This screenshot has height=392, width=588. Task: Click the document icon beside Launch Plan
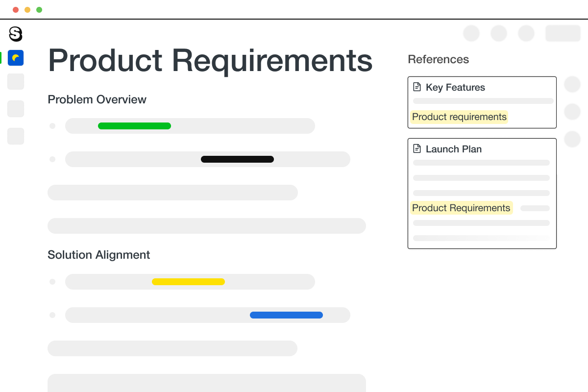coord(417,148)
